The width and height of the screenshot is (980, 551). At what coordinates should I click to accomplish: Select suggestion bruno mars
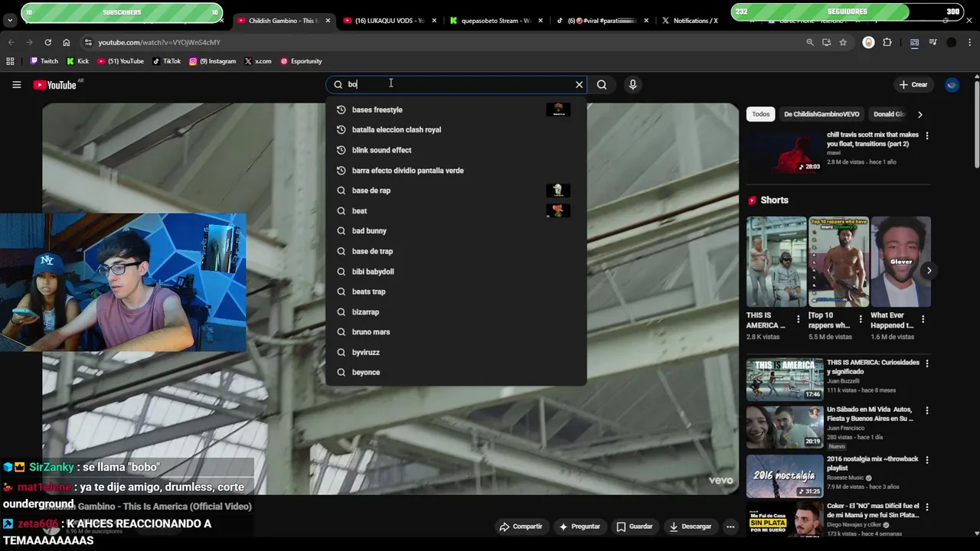pos(456,331)
